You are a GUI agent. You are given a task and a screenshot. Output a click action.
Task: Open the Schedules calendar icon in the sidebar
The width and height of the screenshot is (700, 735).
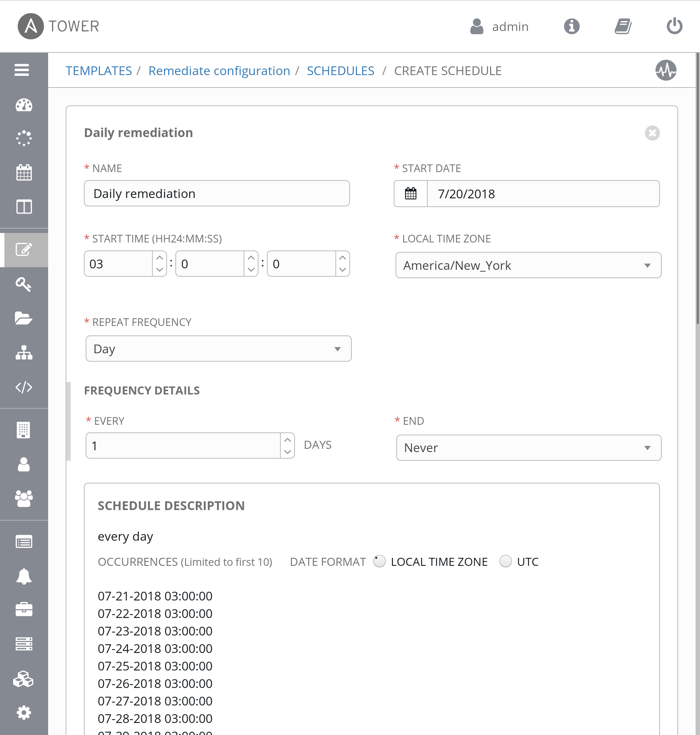(x=23, y=172)
